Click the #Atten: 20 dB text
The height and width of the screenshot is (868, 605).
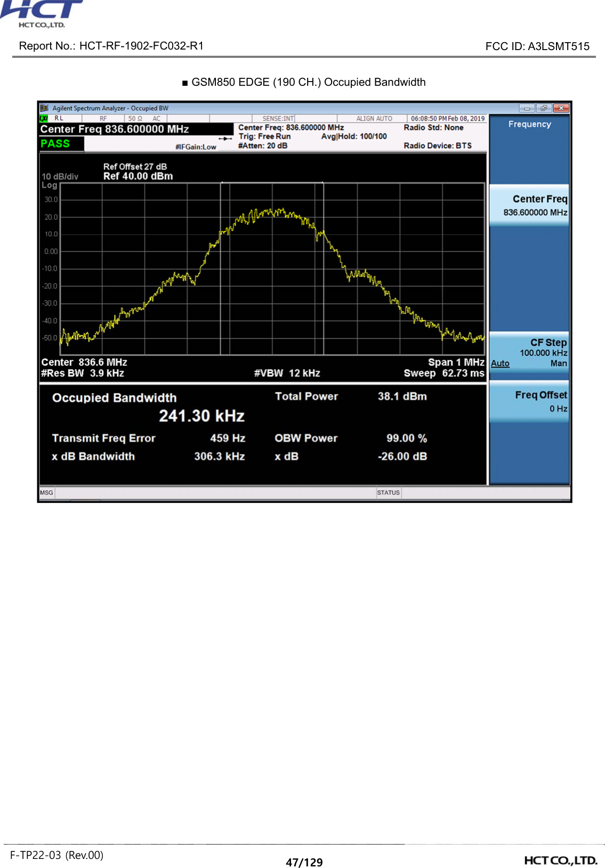tap(263, 145)
